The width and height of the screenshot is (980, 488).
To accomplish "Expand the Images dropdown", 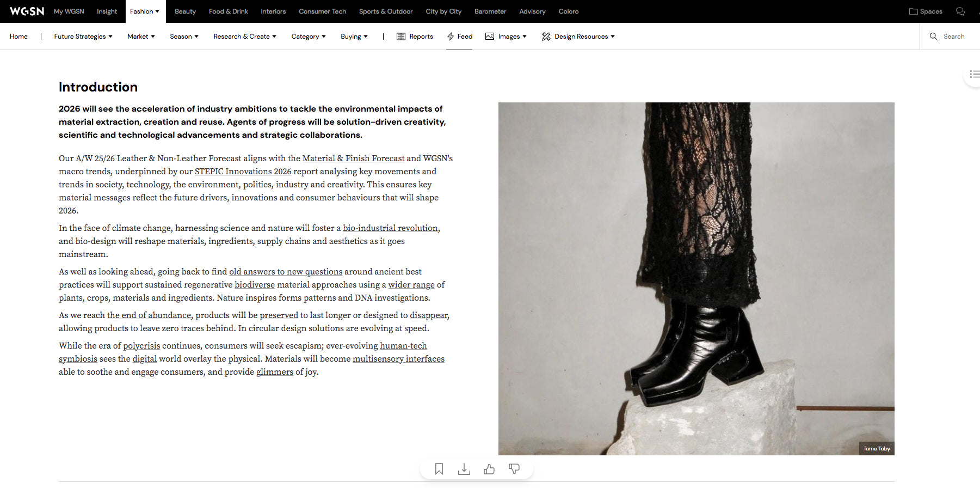I will [506, 36].
